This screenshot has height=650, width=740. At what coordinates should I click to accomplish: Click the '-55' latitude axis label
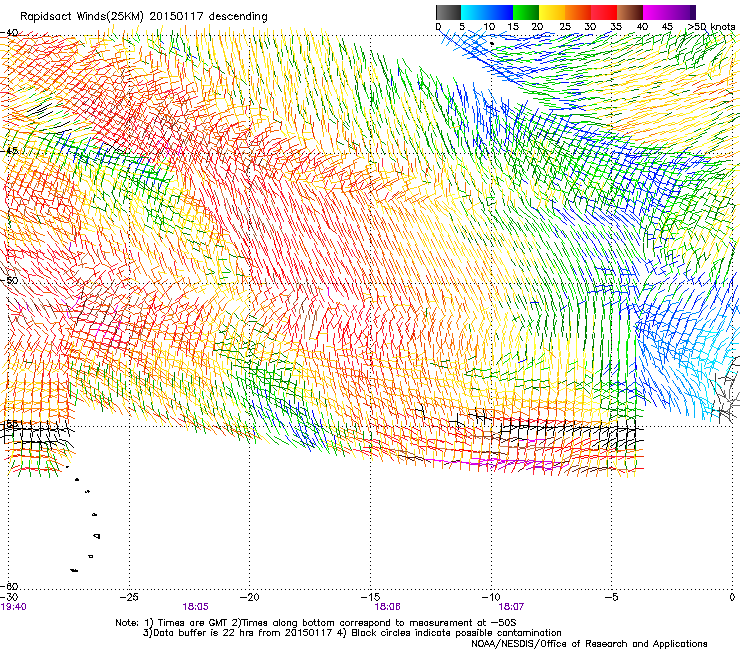(x=9, y=423)
